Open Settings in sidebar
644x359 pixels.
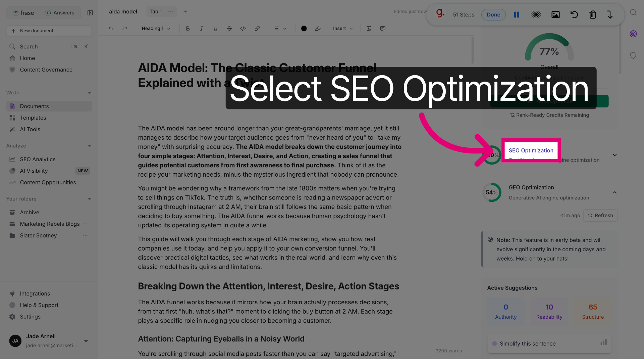49,317
